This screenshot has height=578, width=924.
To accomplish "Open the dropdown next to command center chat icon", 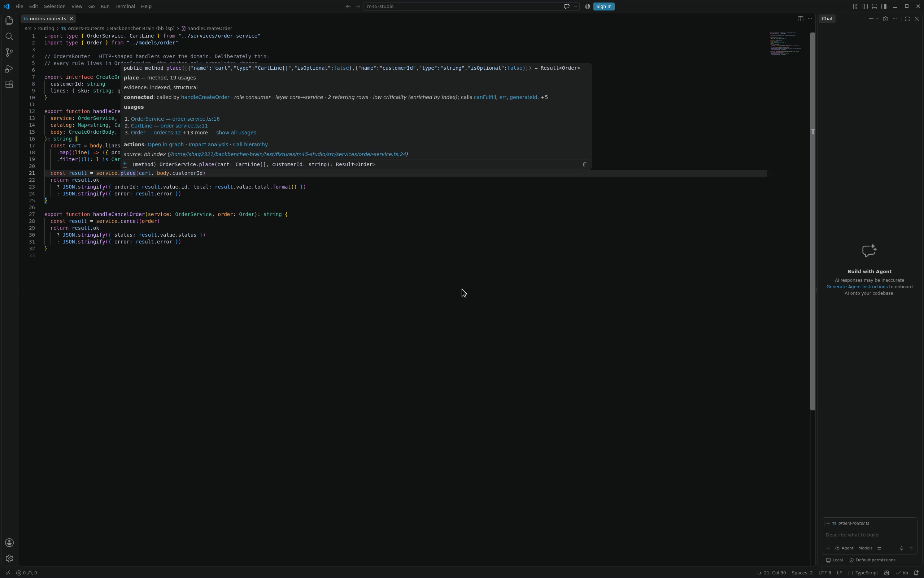I will tap(575, 7).
